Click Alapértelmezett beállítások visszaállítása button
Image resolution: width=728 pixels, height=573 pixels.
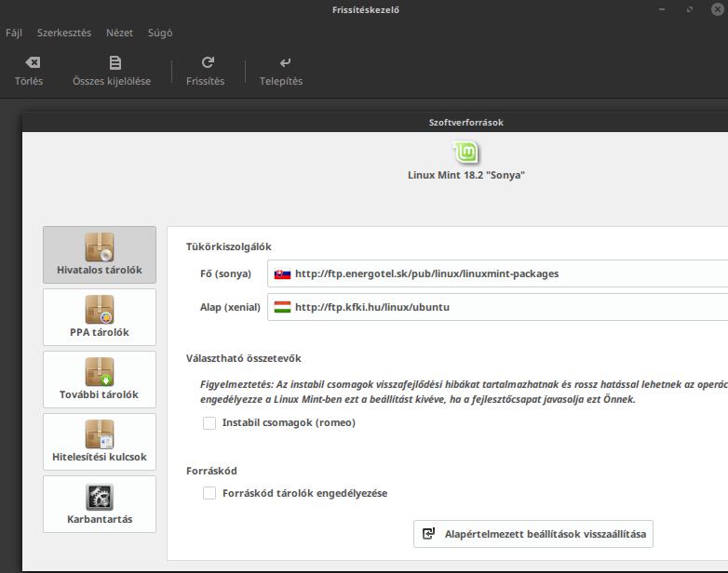point(533,534)
